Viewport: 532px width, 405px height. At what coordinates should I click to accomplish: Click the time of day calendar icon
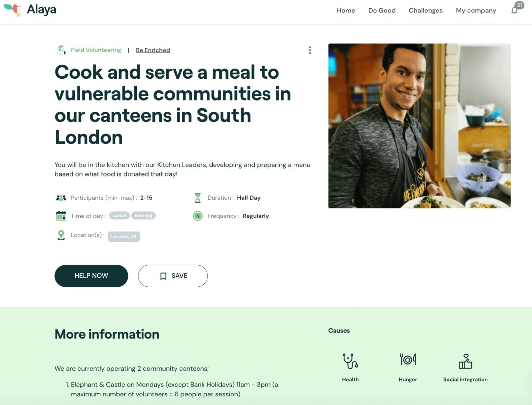point(61,216)
